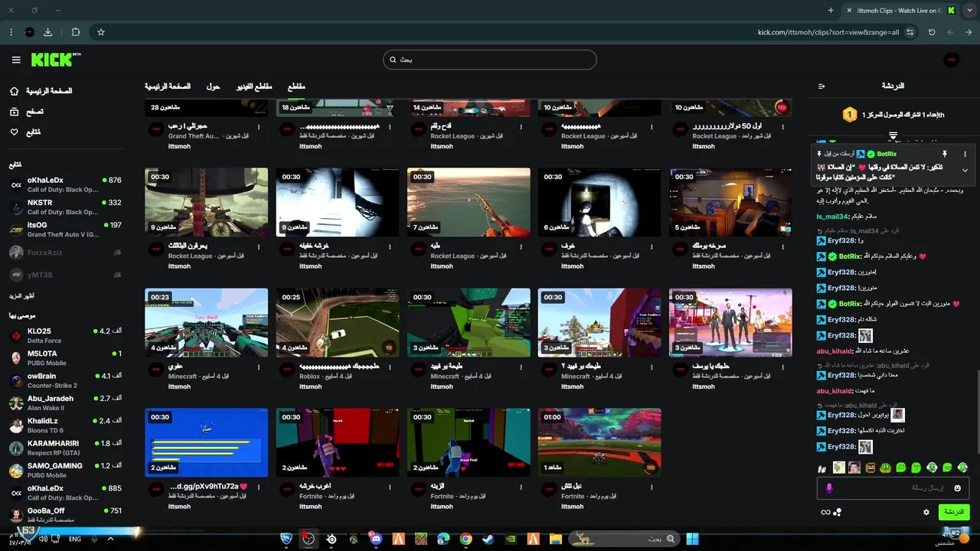The image size is (980, 551).
Task: Click أظهر المزيد to show more followed channels
Action: pos(21,295)
